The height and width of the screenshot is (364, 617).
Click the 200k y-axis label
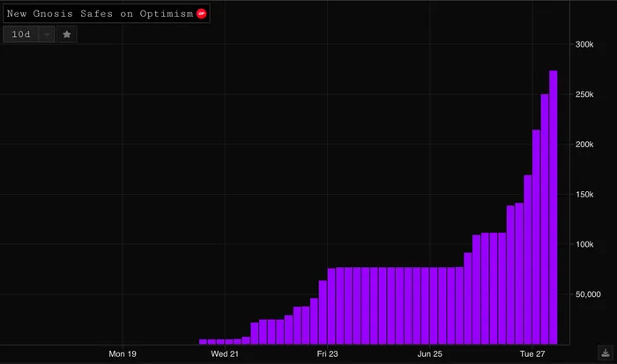(x=584, y=145)
